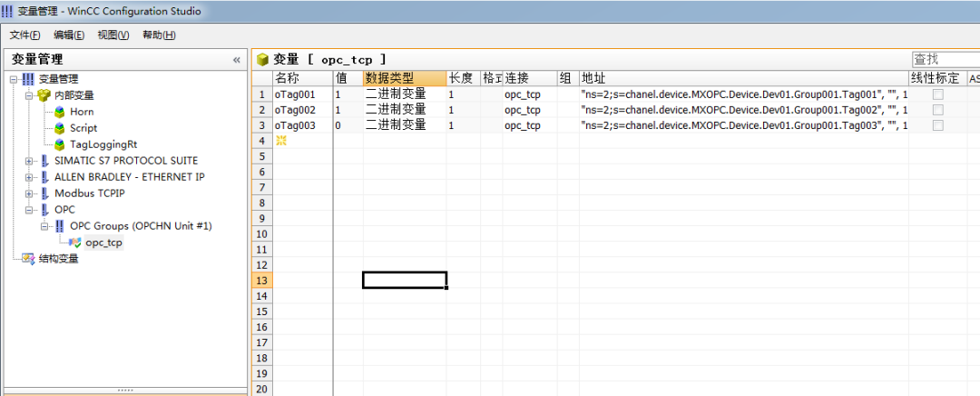Click the opc_tcp connection cell of oTag001

point(529,94)
